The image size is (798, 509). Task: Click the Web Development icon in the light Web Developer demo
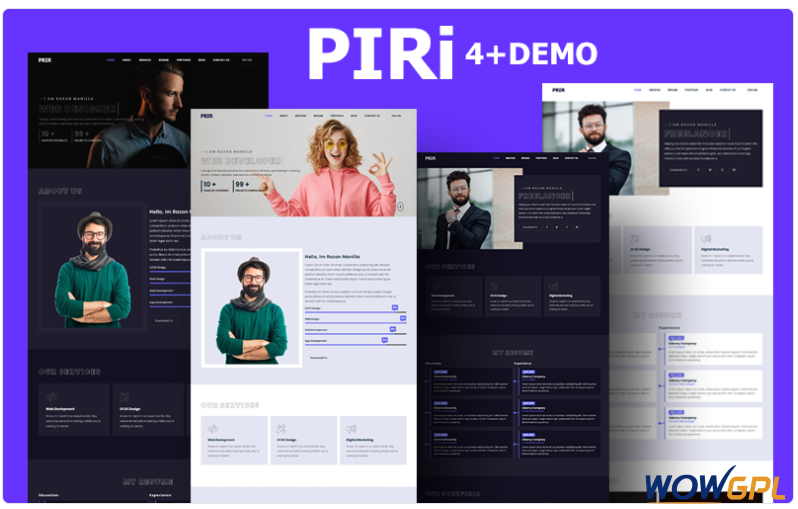click(x=213, y=429)
